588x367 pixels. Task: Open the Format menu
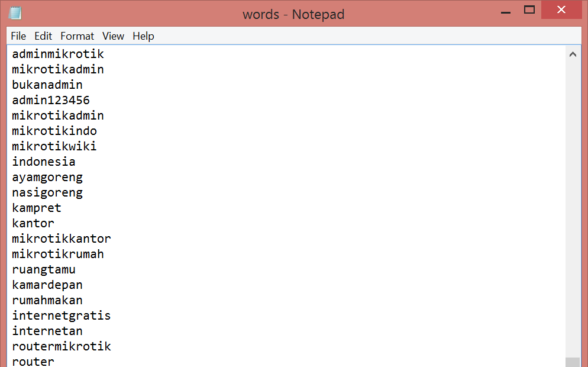(77, 36)
